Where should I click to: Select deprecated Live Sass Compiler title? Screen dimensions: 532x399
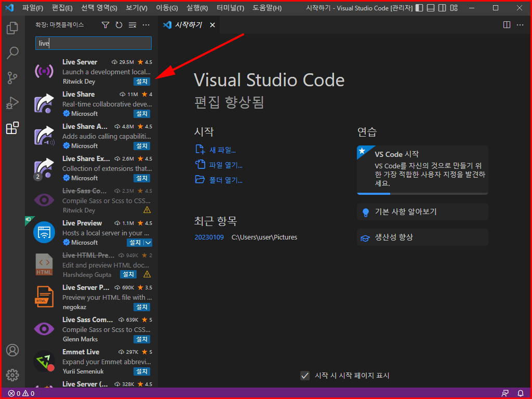click(x=85, y=191)
